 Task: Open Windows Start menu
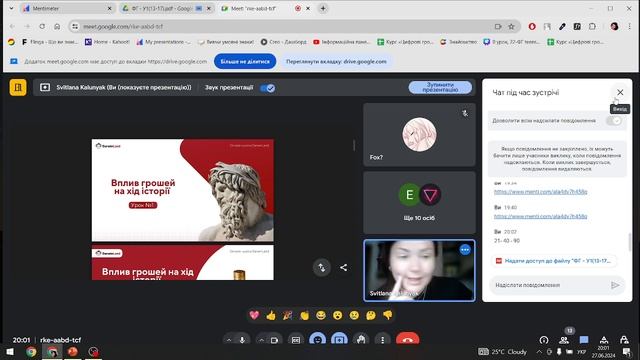click(10, 351)
